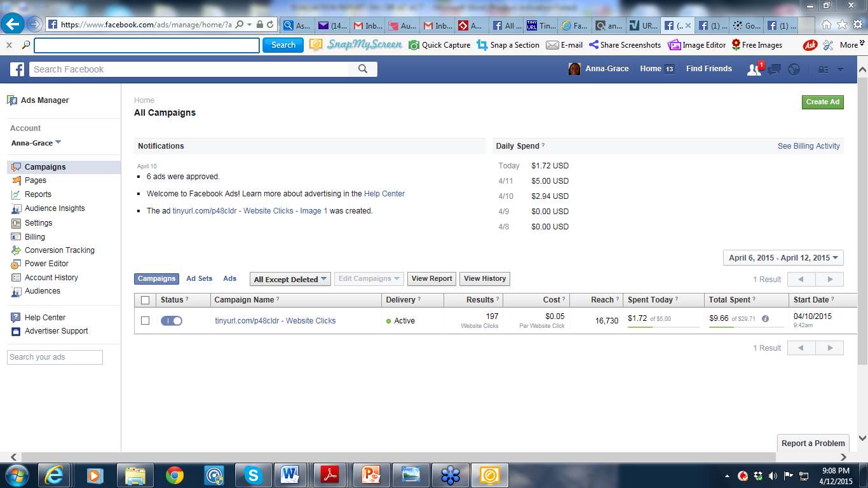
Task: Open Google Chrome from the taskbar
Action: pos(175,475)
